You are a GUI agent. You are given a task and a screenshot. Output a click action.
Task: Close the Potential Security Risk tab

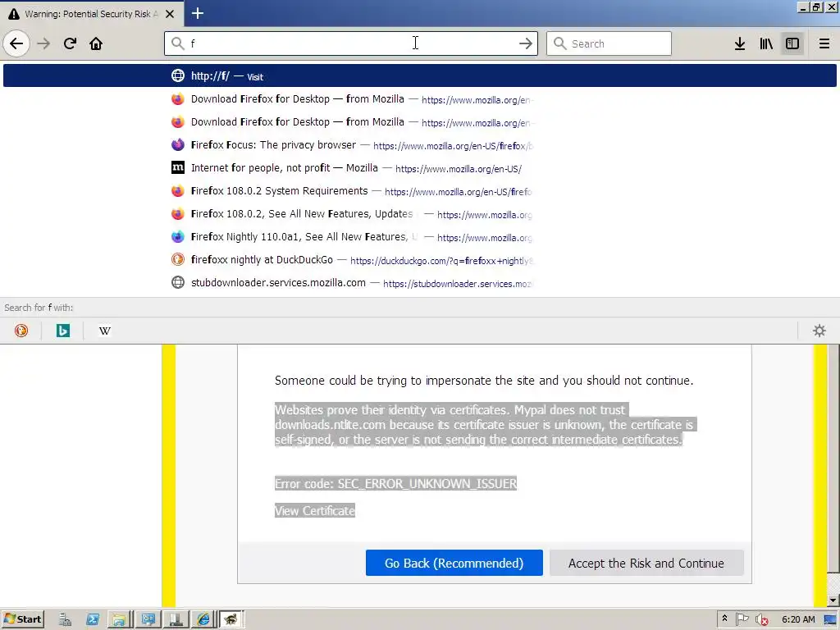coord(170,14)
